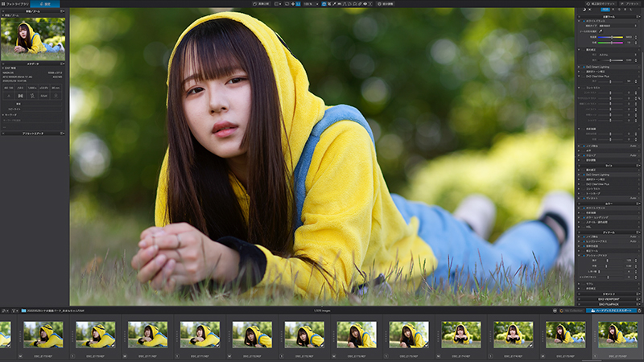Open the Presets button at top right
This screenshot has height=362, width=644.
(x=630, y=4)
